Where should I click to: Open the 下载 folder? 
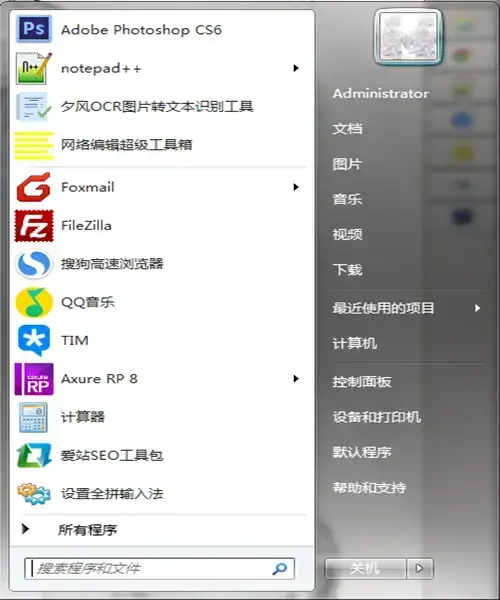(x=347, y=270)
